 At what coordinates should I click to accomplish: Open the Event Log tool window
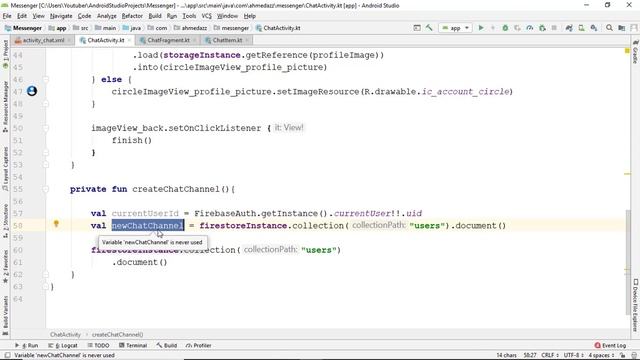click(610, 345)
